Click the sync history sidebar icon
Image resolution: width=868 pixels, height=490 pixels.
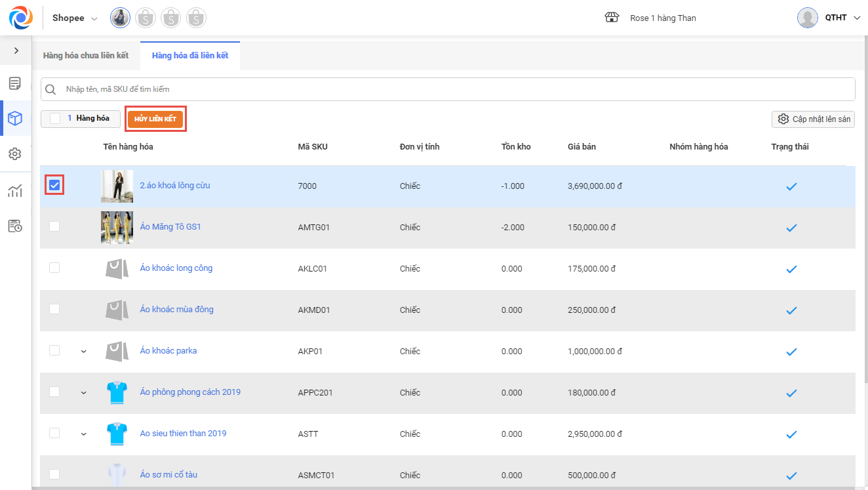[15, 226]
